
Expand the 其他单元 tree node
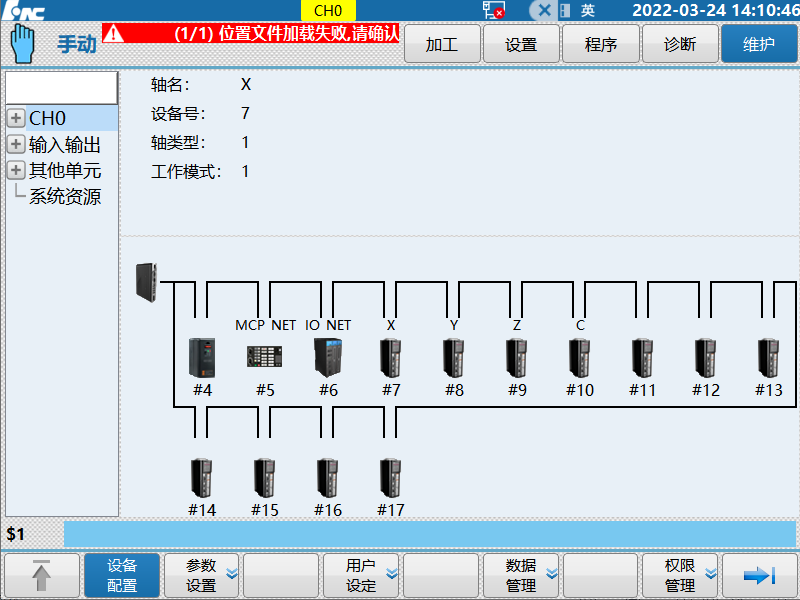15,170
